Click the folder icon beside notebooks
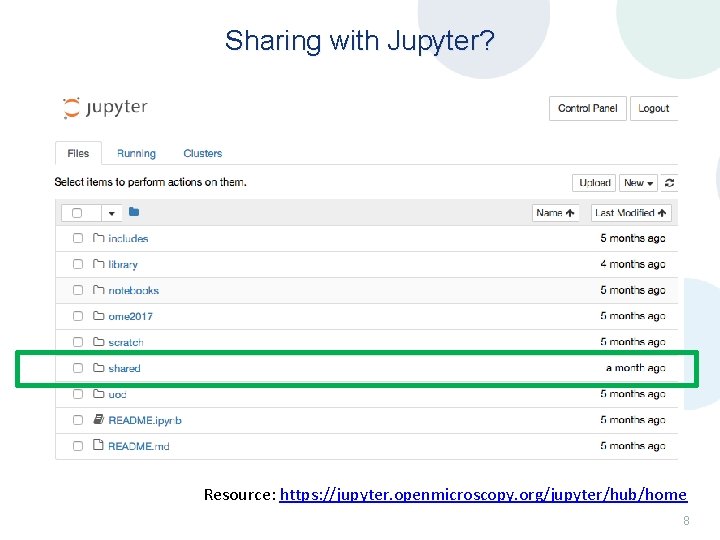 pyautogui.click(x=98, y=290)
